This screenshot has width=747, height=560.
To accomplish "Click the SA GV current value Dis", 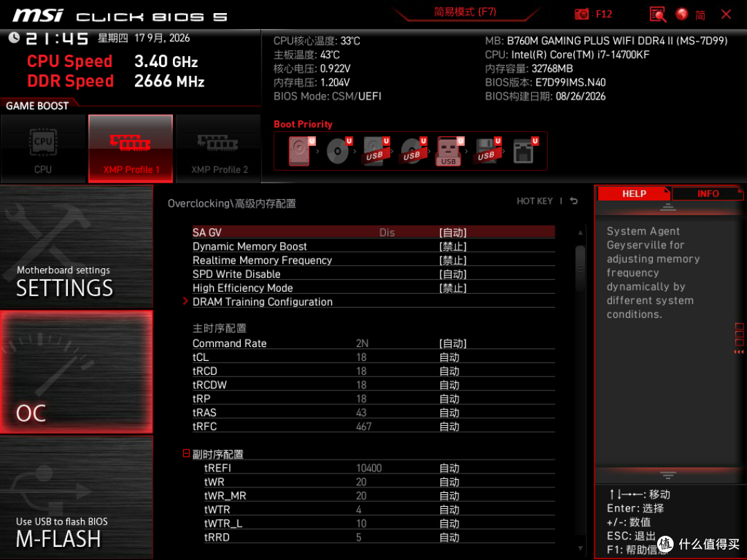I will click(x=387, y=232).
